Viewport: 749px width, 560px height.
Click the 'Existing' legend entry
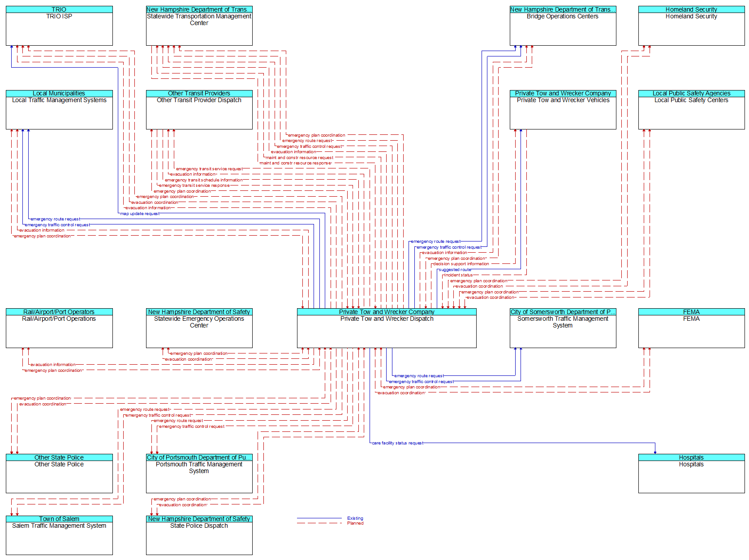(x=355, y=518)
